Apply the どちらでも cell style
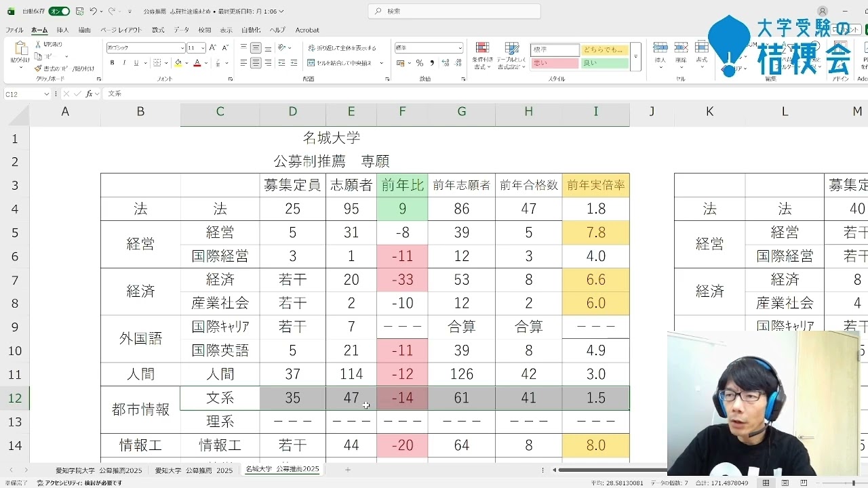 (x=605, y=50)
